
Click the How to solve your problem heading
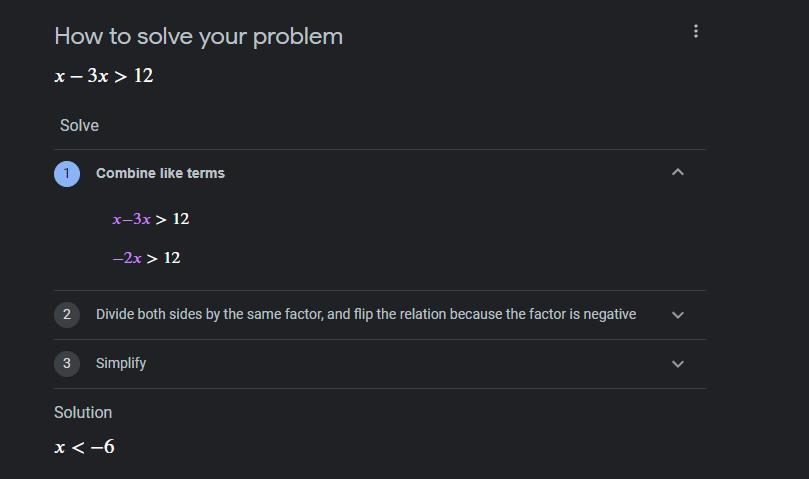(x=198, y=36)
